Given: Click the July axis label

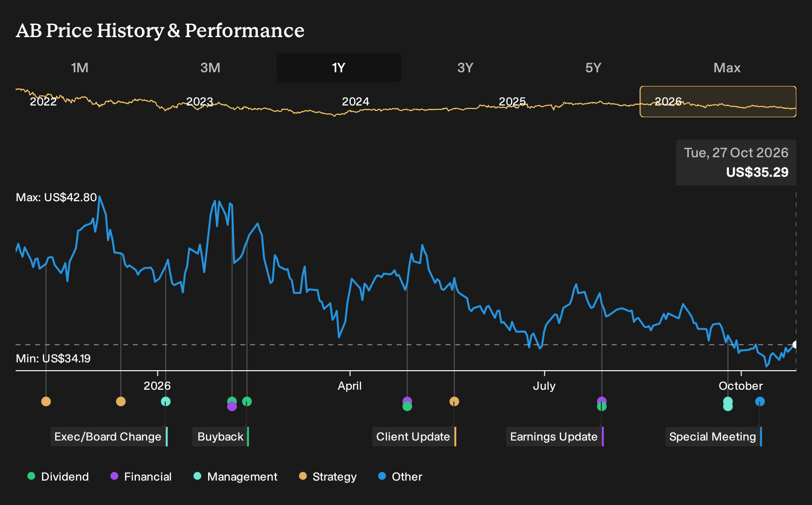Looking at the screenshot, I should coord(544,386).
